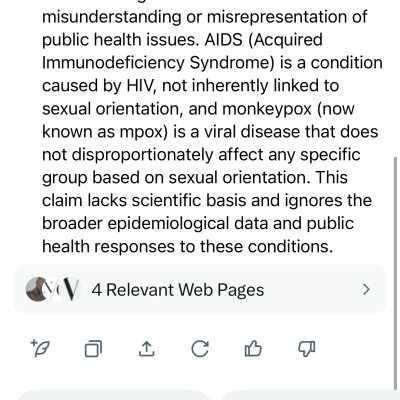The image size is (400, 400).
Task: Tap the middle N source avatar
Action: [x=53, y=289]
